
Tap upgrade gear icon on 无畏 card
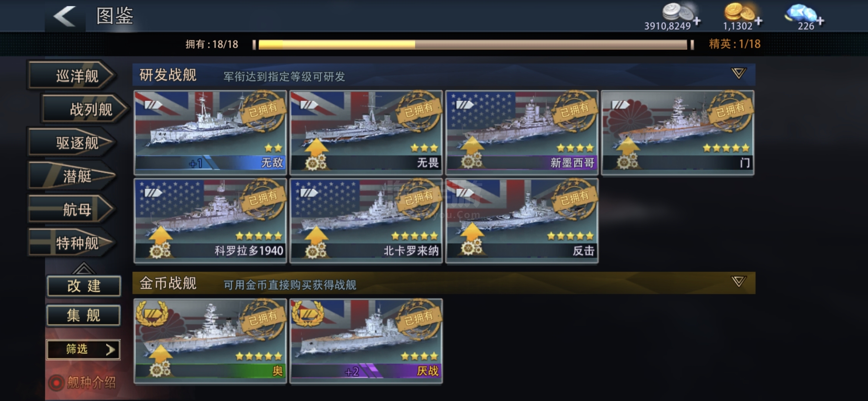(x=316, y=163)
